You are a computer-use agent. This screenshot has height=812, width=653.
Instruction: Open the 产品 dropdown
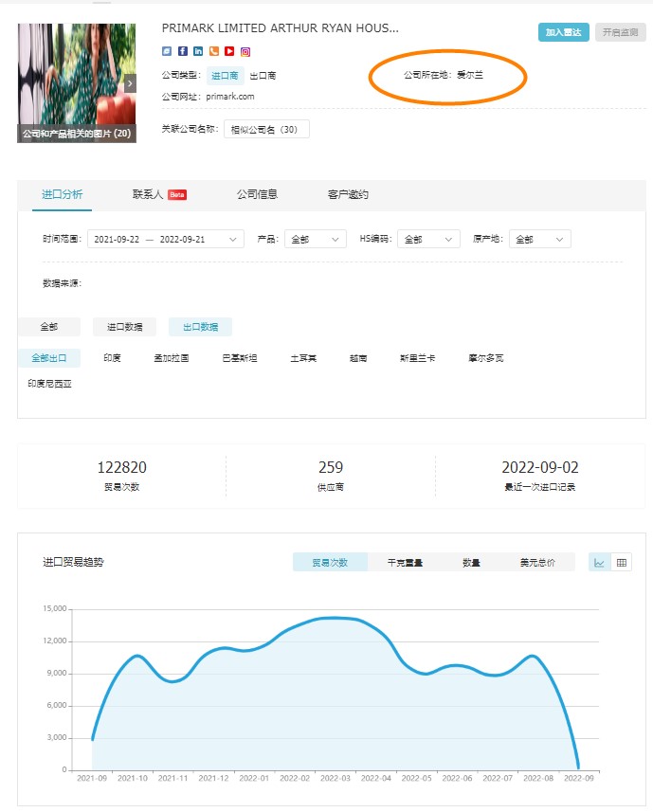point(316,240)
